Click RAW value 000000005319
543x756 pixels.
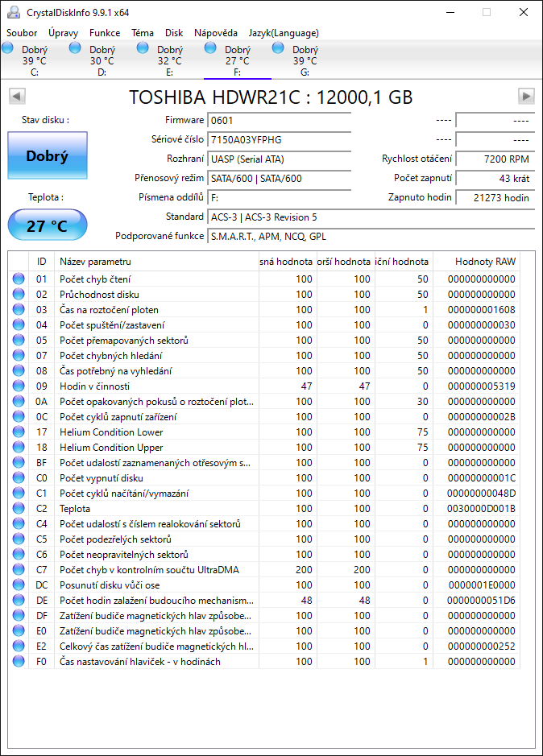click(481, 386)
